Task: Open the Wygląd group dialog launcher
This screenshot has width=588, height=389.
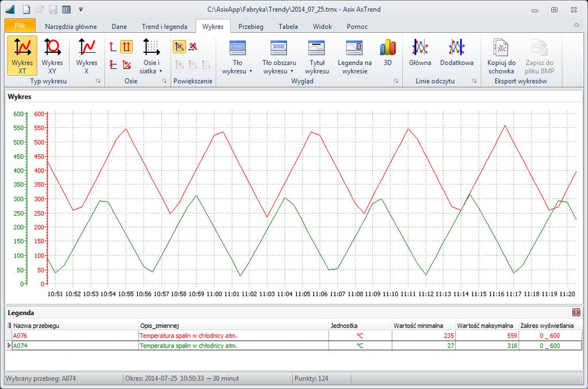Action: point(396,81)
